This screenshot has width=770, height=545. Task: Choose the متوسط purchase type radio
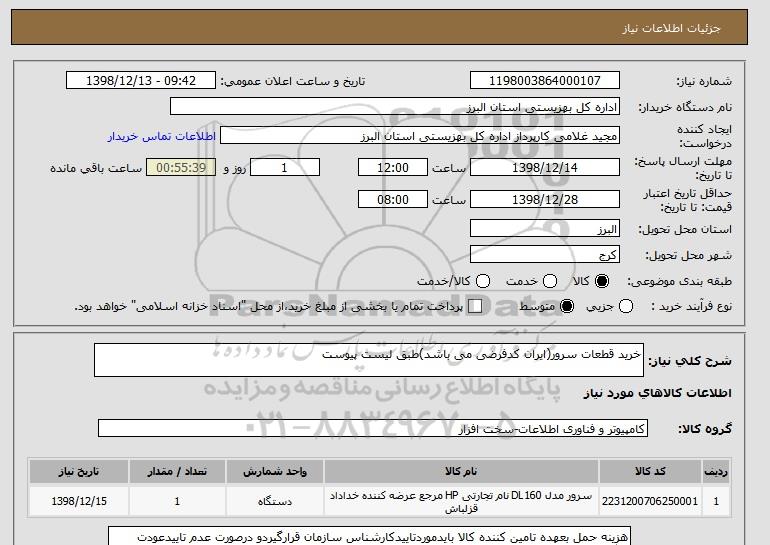click(x=567, y=306)
